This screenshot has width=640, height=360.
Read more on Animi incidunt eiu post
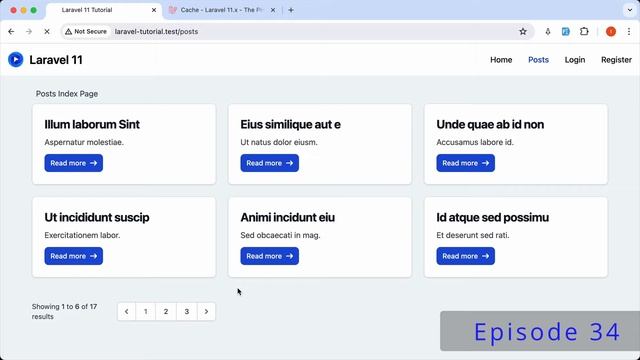[x=269, y=256]
